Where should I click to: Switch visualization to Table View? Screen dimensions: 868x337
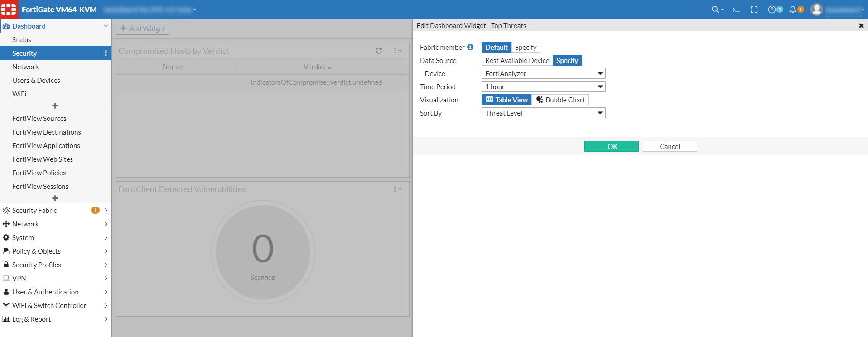coord(506,100)
